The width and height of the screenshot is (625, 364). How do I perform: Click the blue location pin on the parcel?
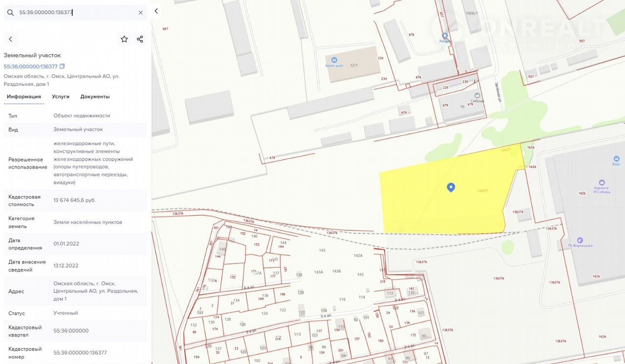[451, 187]
